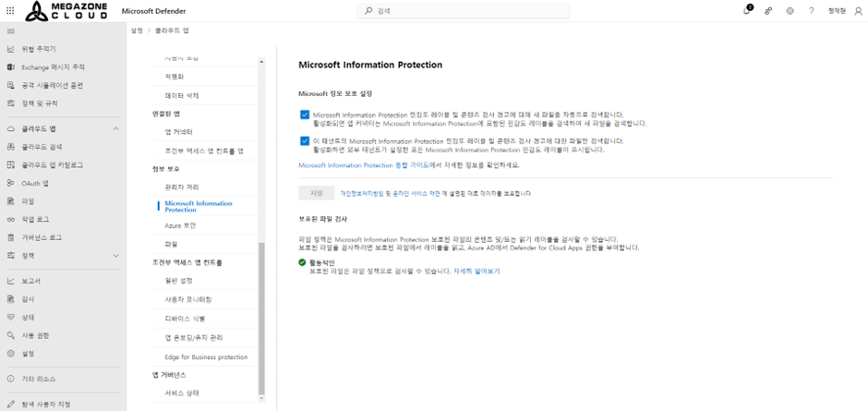Click the 위협 추적기 chart icon
868x411 pixels.
coord(10,49)
